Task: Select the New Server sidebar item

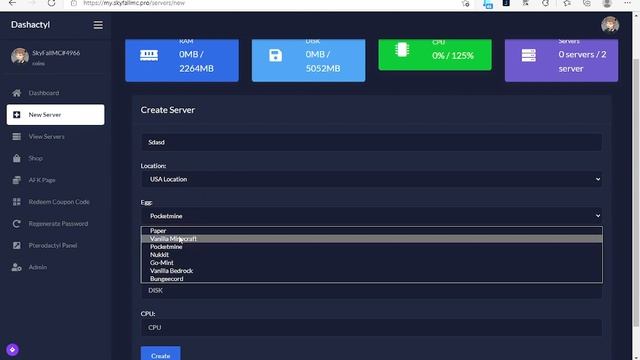Action: [x=56, y=115]
